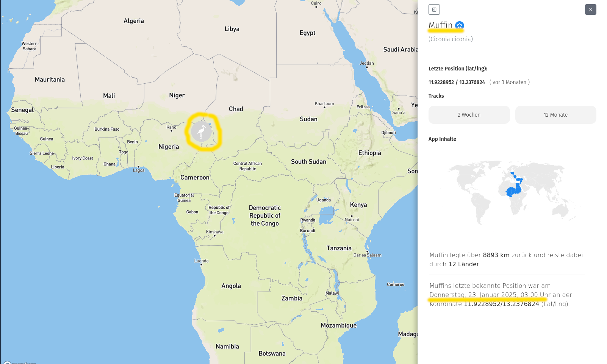
Task: Click the Nigeria country label on the map
Action: (x=169, y=147)
